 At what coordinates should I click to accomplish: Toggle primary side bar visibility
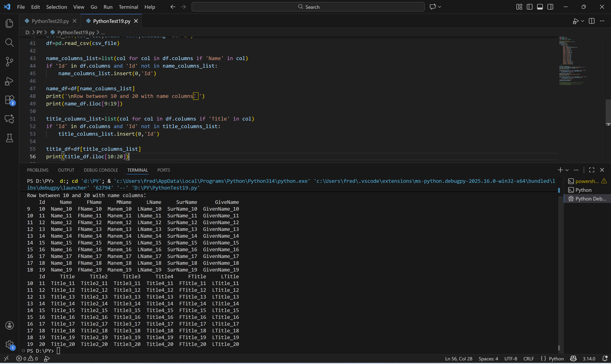[530, 7]
